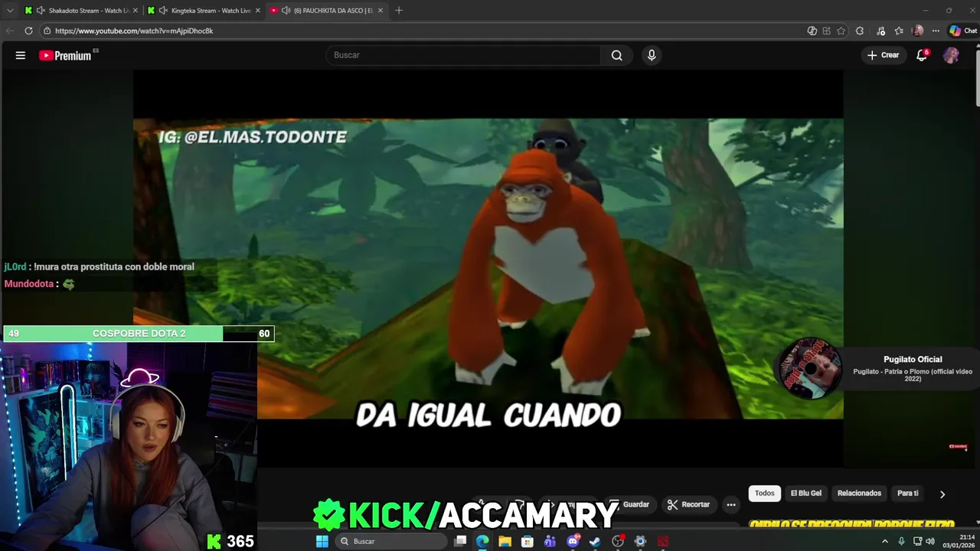Open Discord from the taskbar
Screen dimensions: 980x551
(x=573, y=541)
